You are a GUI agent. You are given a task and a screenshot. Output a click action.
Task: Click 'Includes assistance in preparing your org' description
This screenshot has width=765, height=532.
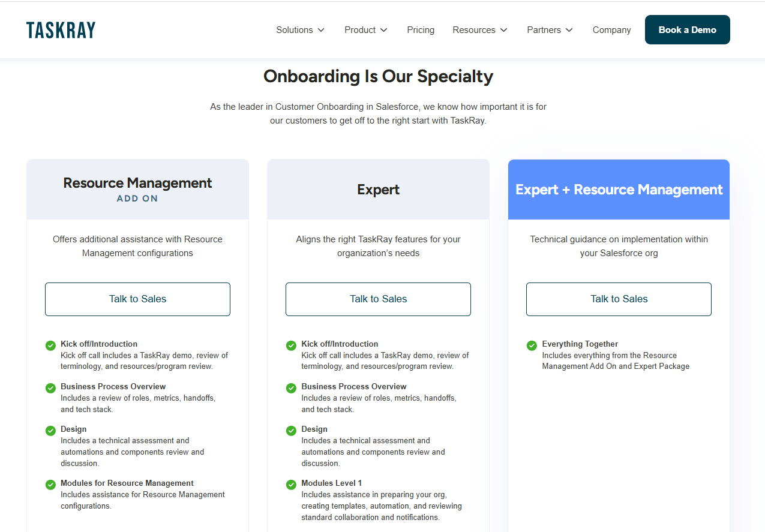tap(382, 506)
